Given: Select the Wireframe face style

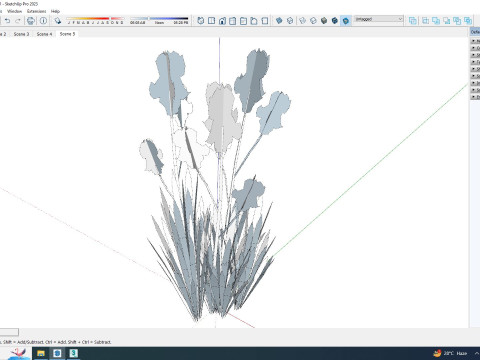Looking at the screenshot, I should click(302, 21).
